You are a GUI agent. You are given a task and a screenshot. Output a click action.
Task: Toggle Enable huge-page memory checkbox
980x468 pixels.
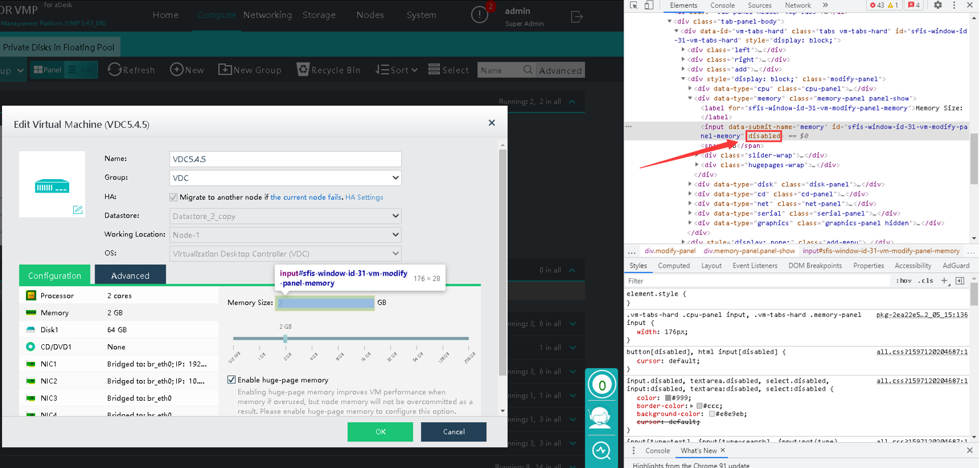pyautogui.click(x=232, y=379)
